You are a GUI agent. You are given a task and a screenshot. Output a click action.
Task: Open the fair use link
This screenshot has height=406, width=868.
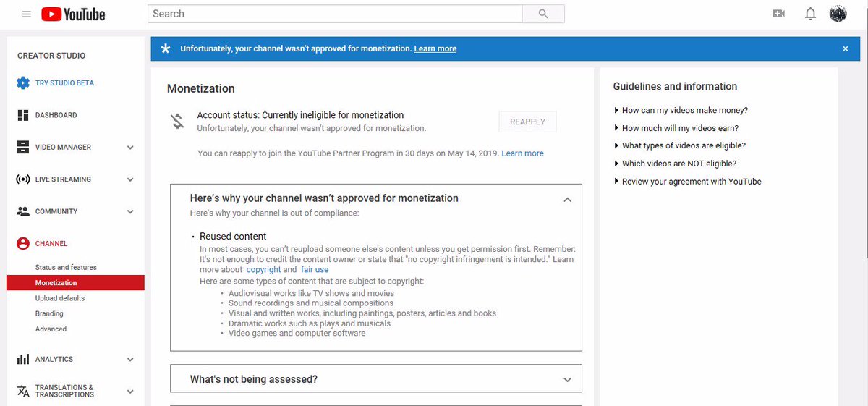pyautogui.click(x=315, y=270)
